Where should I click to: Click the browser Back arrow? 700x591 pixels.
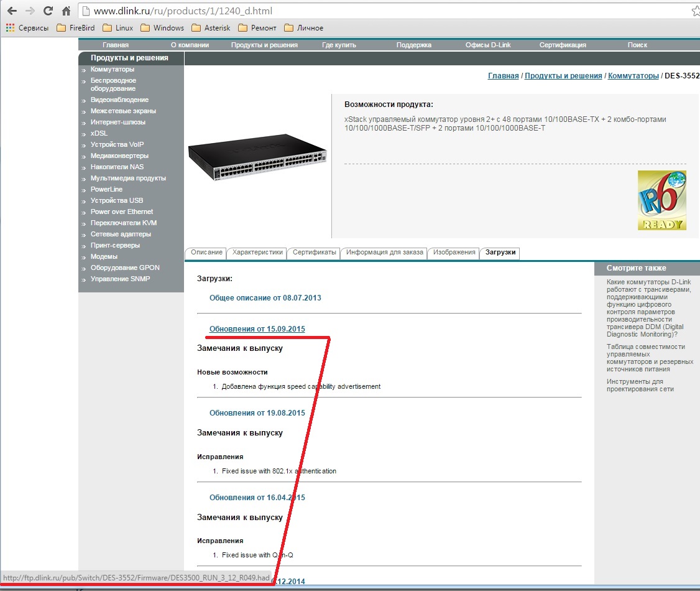(x=12, y=11)
